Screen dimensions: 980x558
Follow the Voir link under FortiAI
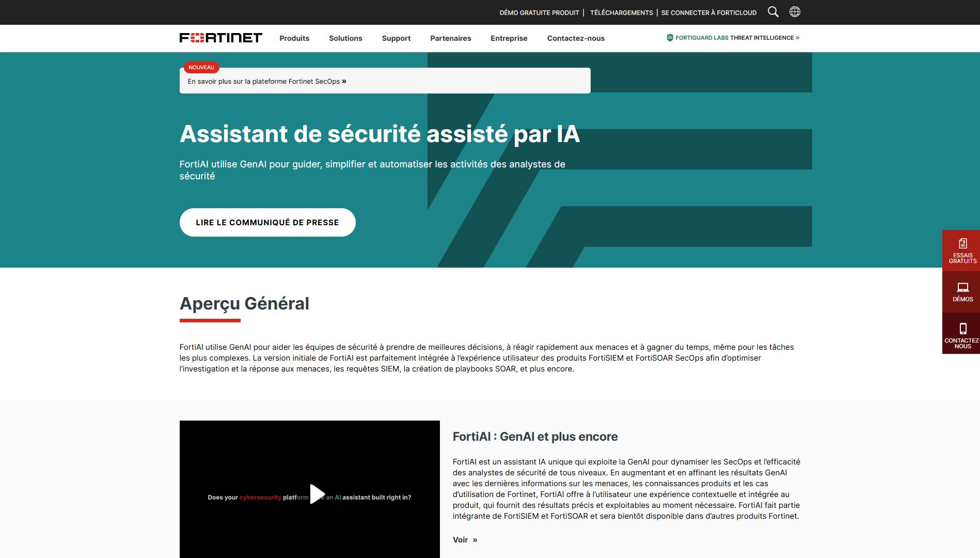465,540
